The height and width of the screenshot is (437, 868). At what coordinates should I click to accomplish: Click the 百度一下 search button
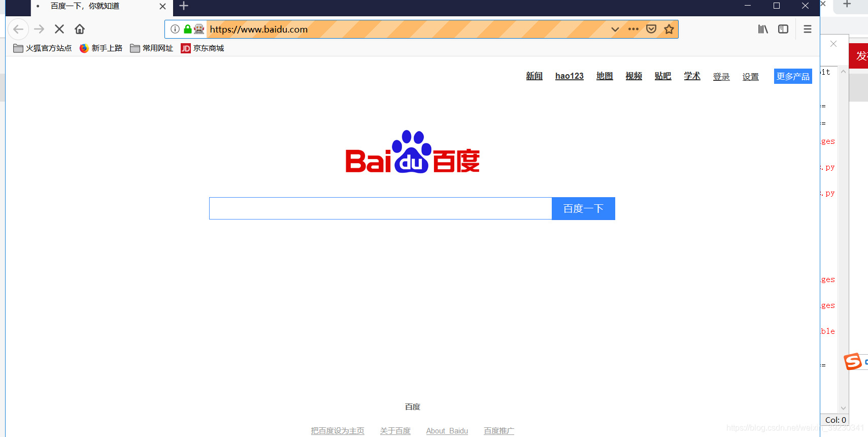[x=583, y=208]
